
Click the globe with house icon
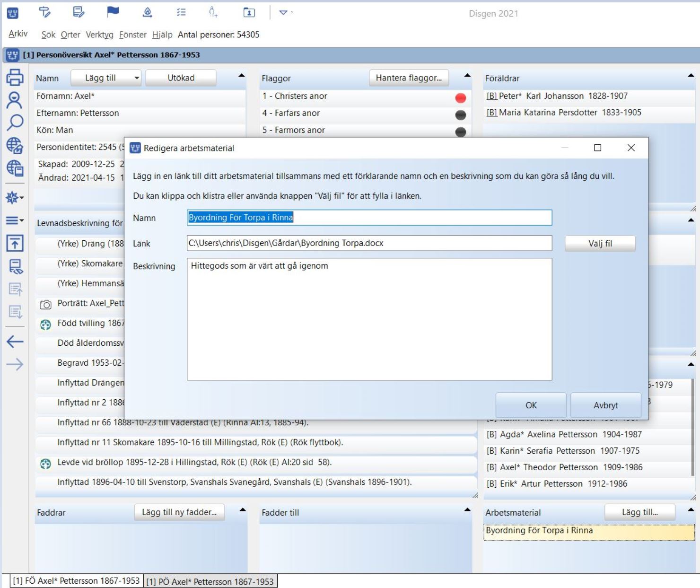(x=15, y=145)
